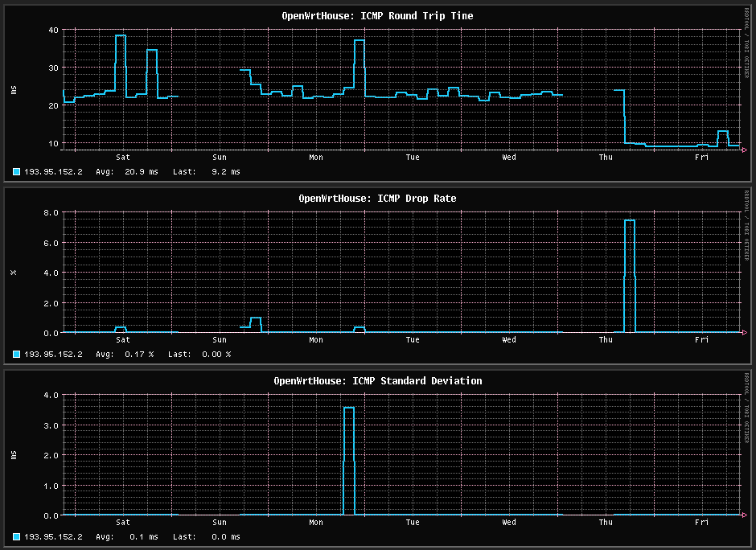Image resolution: width=756 pixels, height=550 pixels.
Task: Click the x-axis end arrow on Standard Deviation graph
Action: pos(744,515)
